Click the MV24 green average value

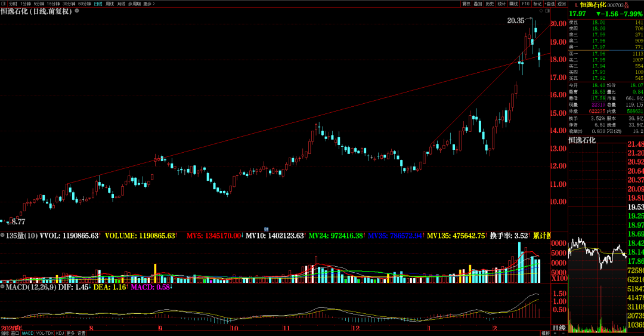click(336, 236)
